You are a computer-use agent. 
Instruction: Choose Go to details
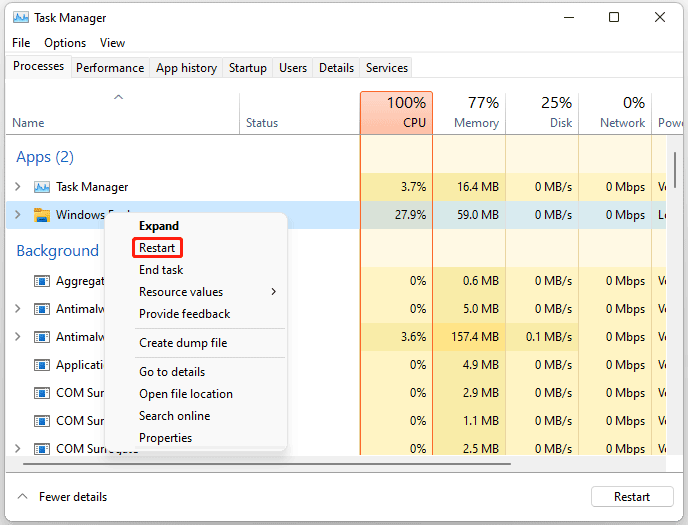(x=172, y=371)
